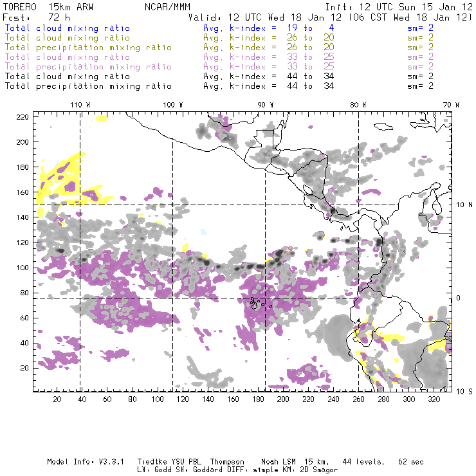This screenshot has width=476, height=476.
Task: Click the "110 W" longitude label
Action: [80, 105]
